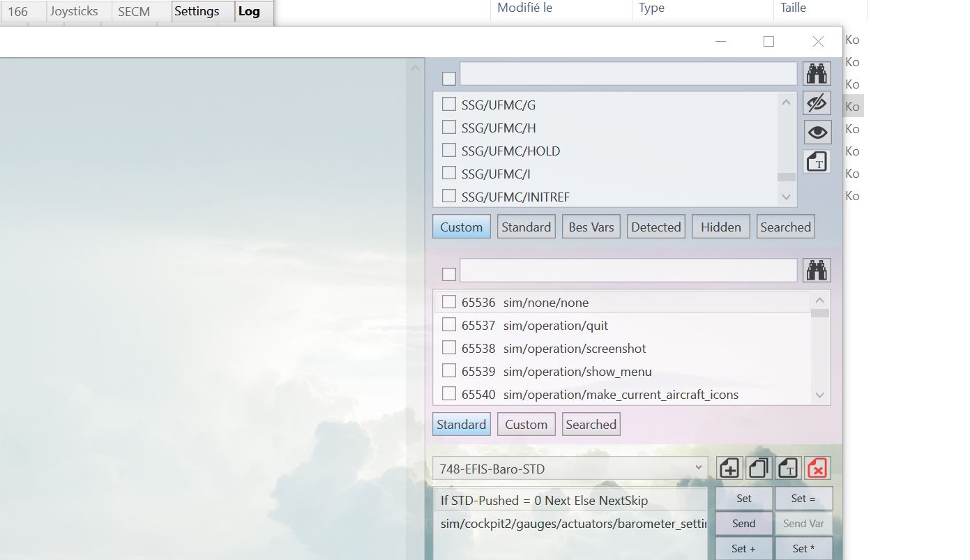Tick the SSG/UFMC/HOLD checkbox
Image resolution: width=970 pixels, height=560 pixels.
[449, 151]
